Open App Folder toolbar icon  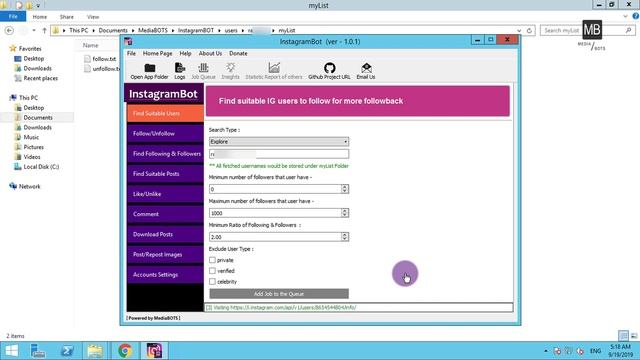tap(149, 71)
